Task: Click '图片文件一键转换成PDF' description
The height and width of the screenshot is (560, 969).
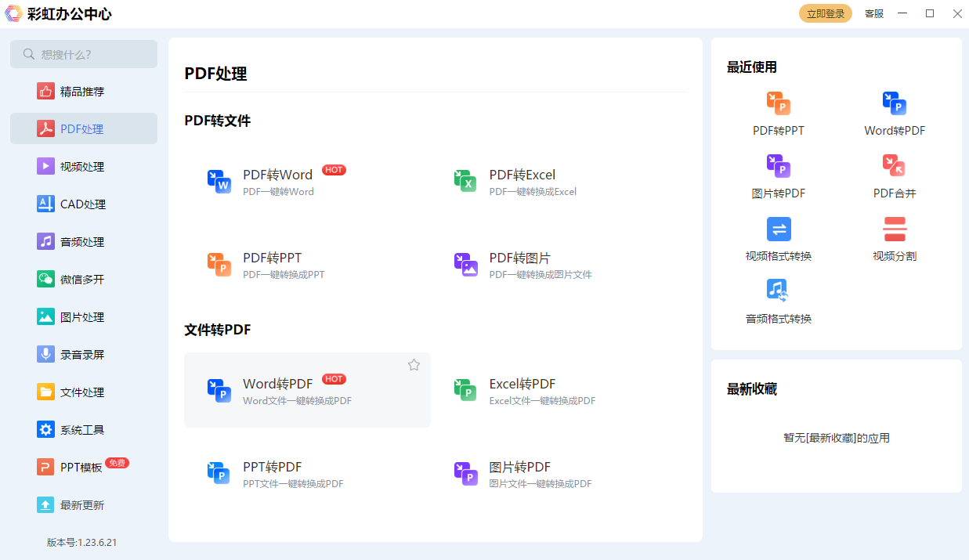Action: coord(541,483)
